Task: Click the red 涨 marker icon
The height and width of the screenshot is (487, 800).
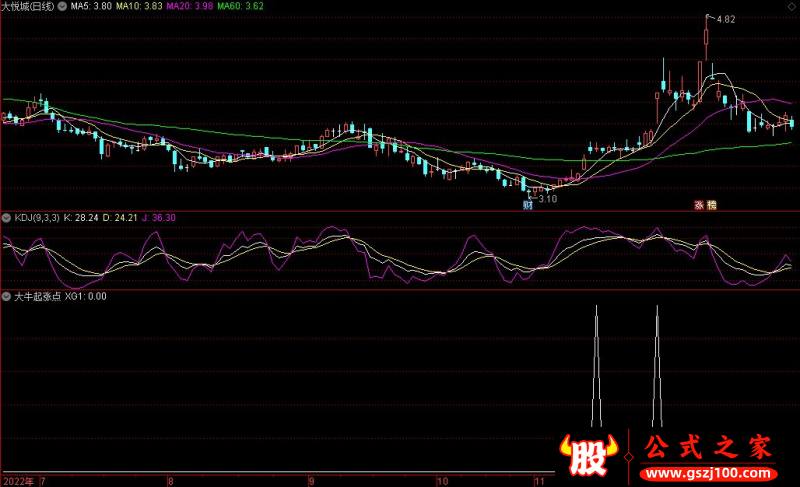Action: pyautogui.click(x=699, y=205)
